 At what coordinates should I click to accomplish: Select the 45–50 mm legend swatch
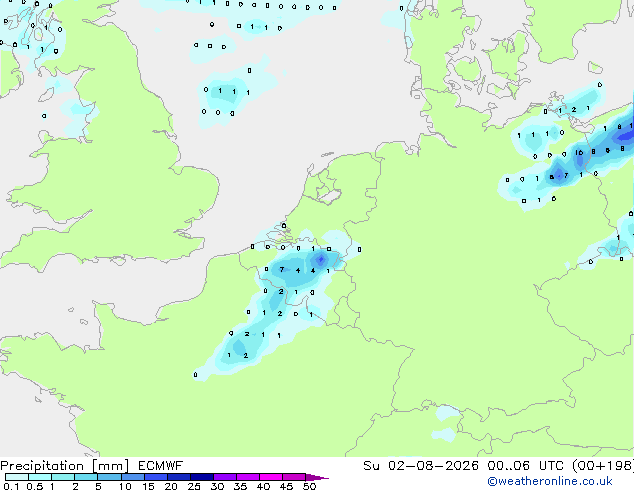click(x=294, y=477)
